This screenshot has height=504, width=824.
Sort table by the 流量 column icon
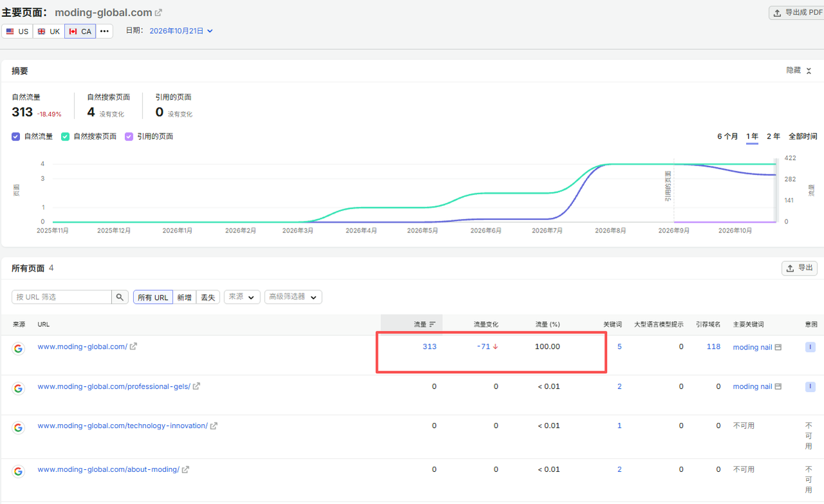click(432, 324)
